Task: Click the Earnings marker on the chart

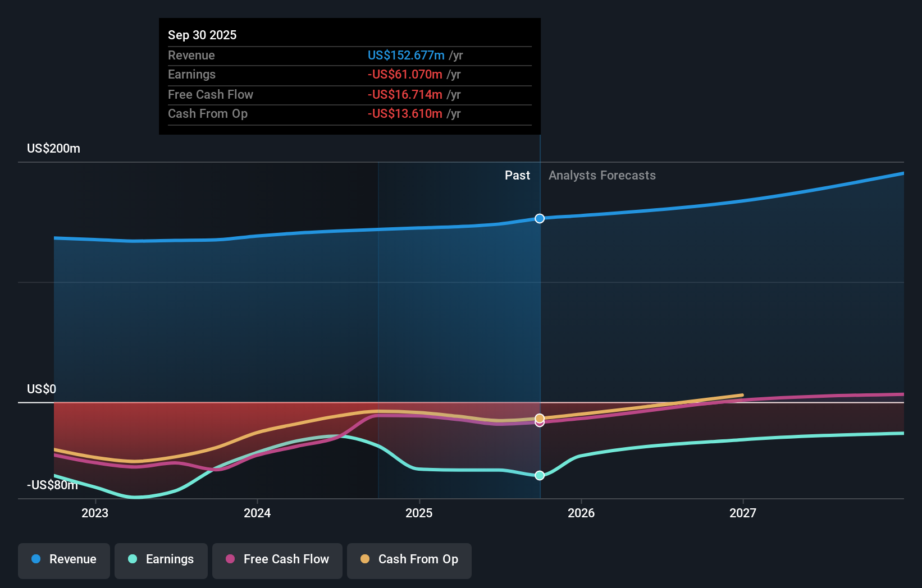Action: pos(540,475)
